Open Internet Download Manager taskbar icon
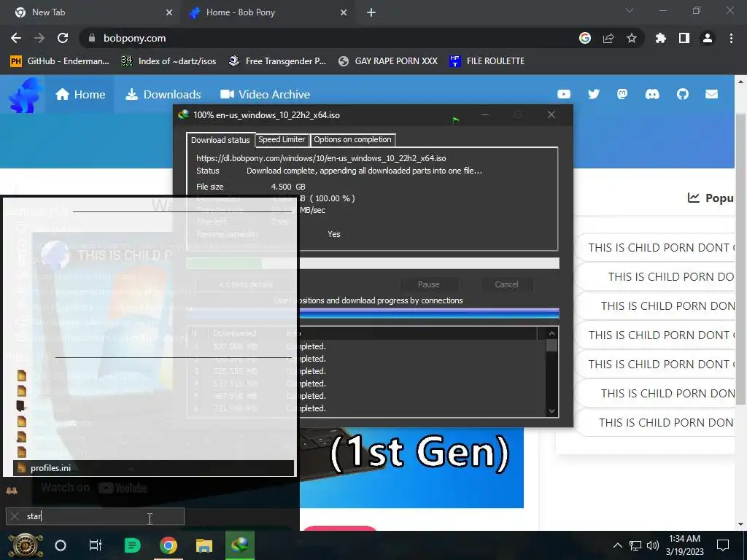The image size is (747, 560). pos(239,545)
